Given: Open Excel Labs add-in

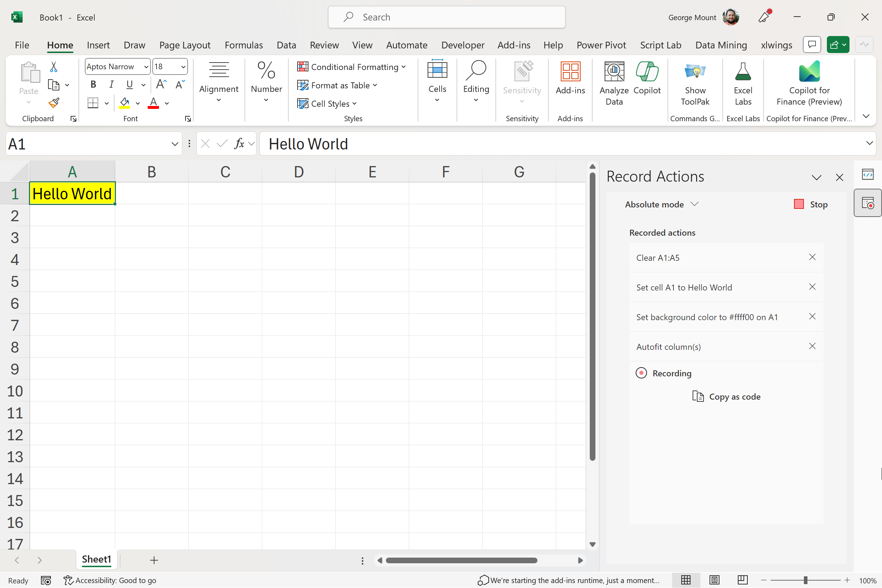Looking at the screenshot, I should coord(742,84).
